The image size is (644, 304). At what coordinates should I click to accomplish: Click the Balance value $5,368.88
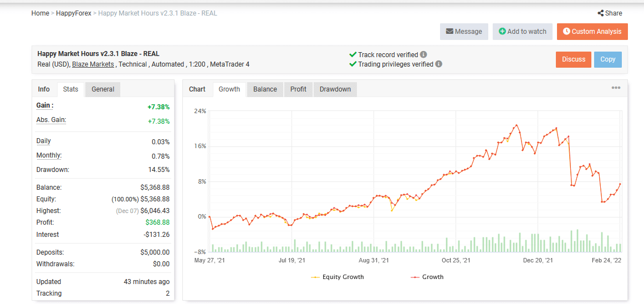tap(155, 187)
